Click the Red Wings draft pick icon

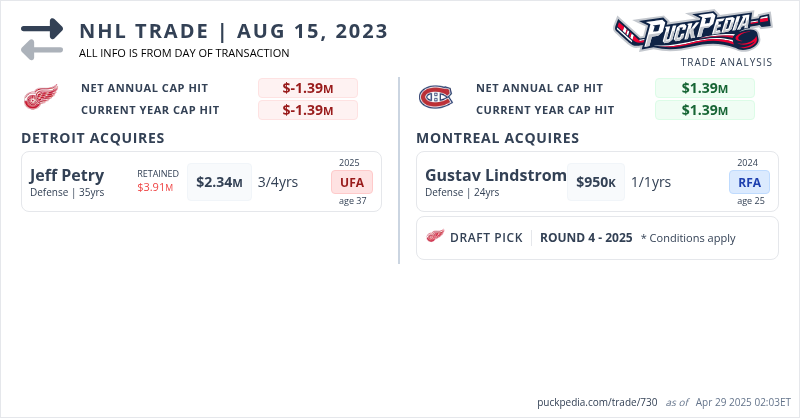coord(435,237)
